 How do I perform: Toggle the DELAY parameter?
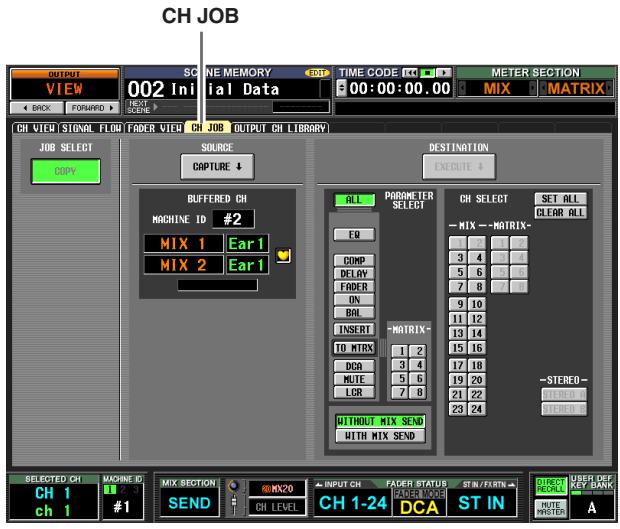pos(354,274)
